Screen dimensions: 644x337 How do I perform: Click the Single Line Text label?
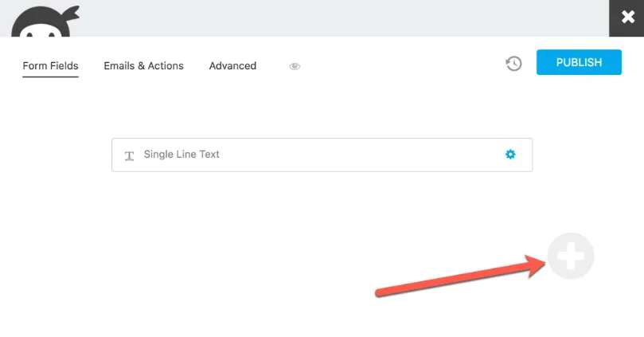point(181,154)
